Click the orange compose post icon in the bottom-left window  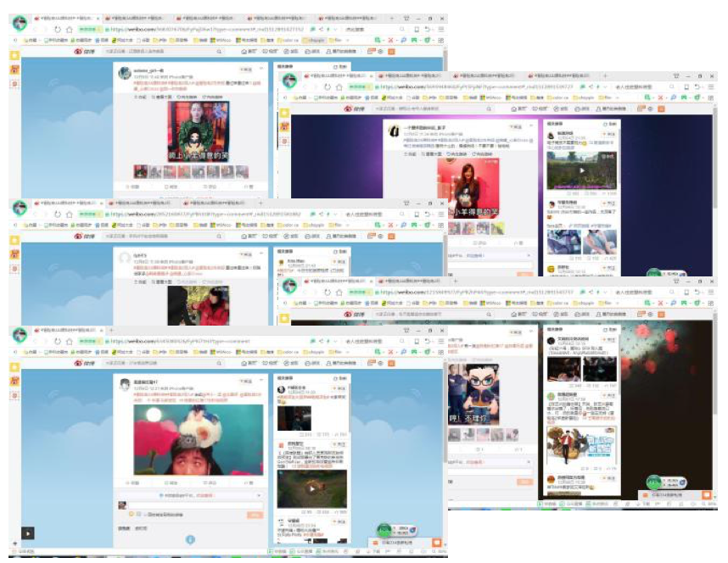391,363
